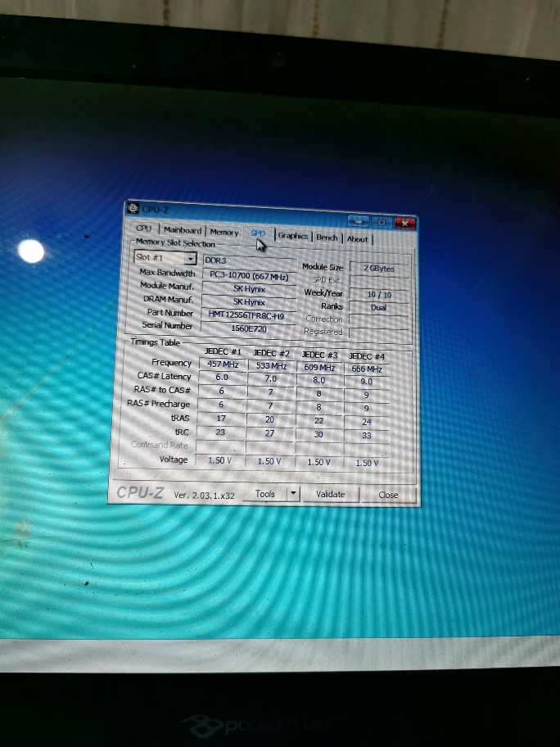The image size is (560, 747).
Task: Click the Module Size 2 GBytes field
Action: coord(378,269)
